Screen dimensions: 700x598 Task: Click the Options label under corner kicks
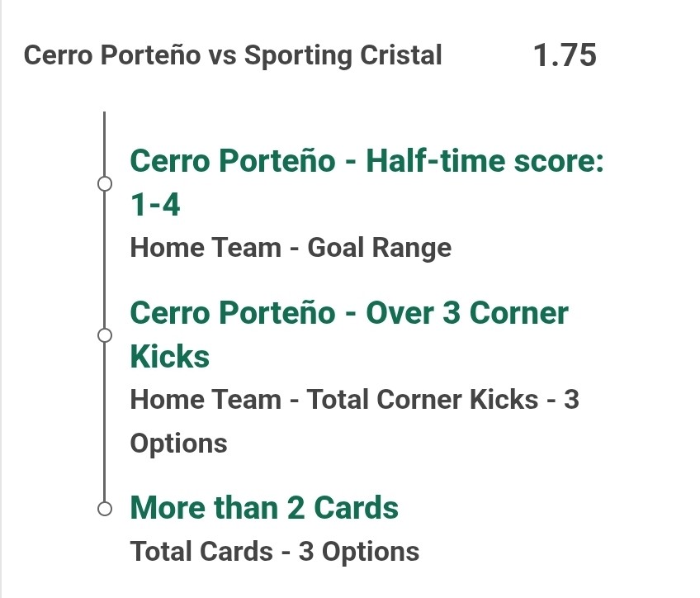tap(178, 444)
